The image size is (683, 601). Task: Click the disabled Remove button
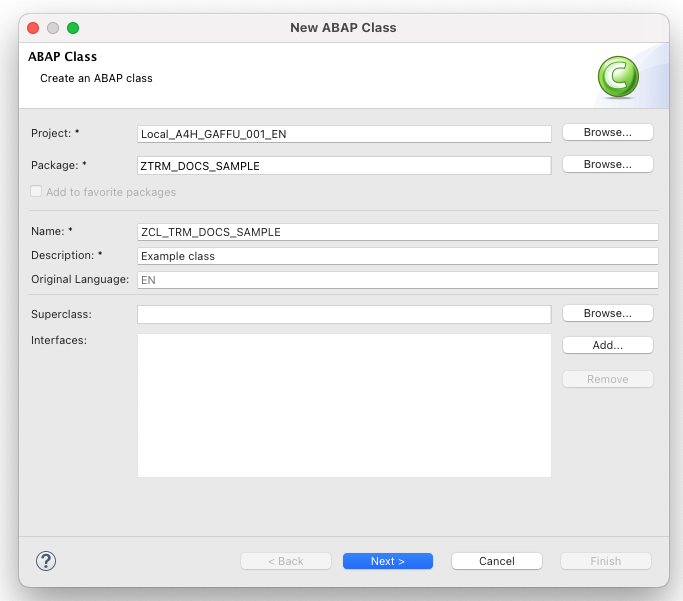point(608,379)
